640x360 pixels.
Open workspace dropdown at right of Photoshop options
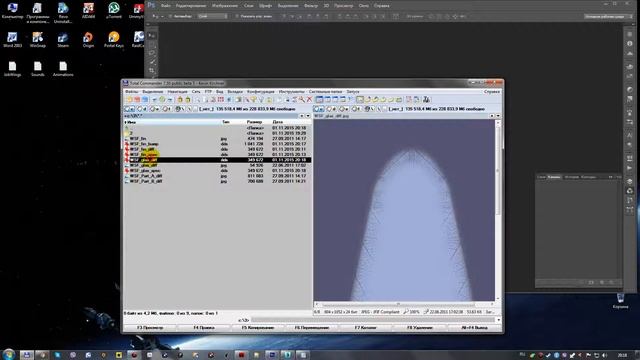click(x=608, y=16)
